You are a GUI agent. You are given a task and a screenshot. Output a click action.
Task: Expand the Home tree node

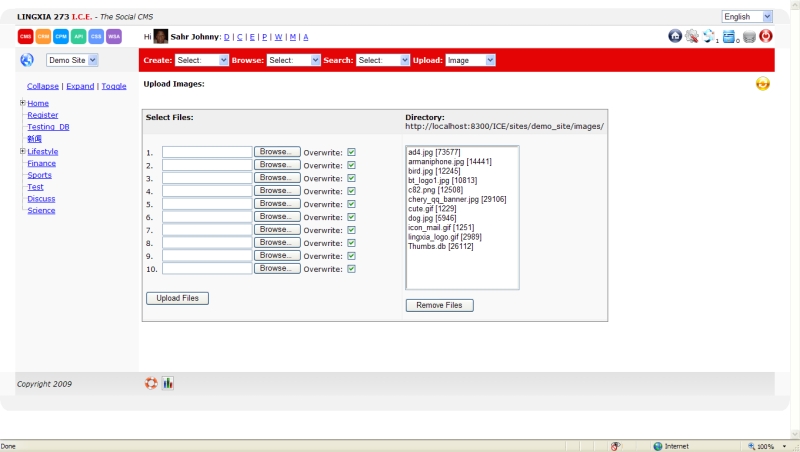click(22, 103)
